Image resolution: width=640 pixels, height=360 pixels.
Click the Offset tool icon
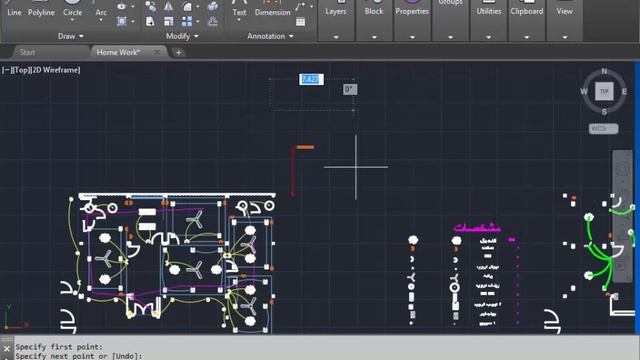pyautogui.click(x=212, y=21)
